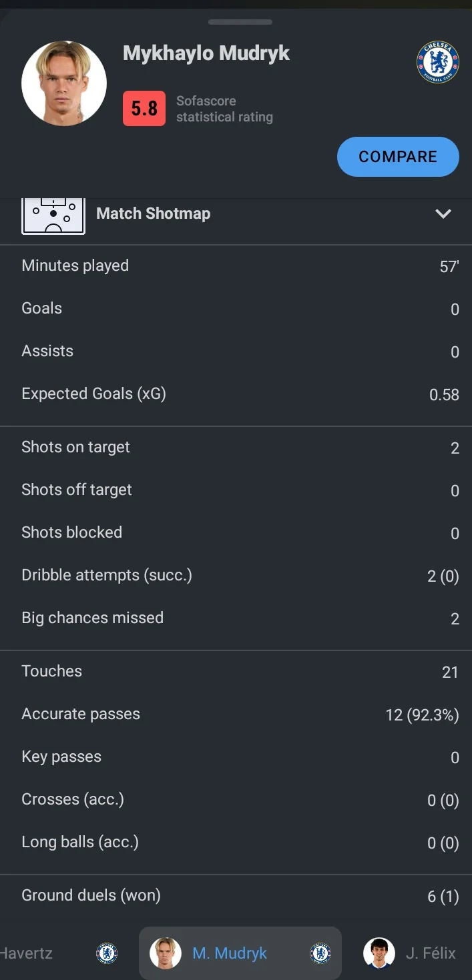Select the M. Mudryk tab label
The height and width of the screenshot is (980, 472).
point(230,953)
